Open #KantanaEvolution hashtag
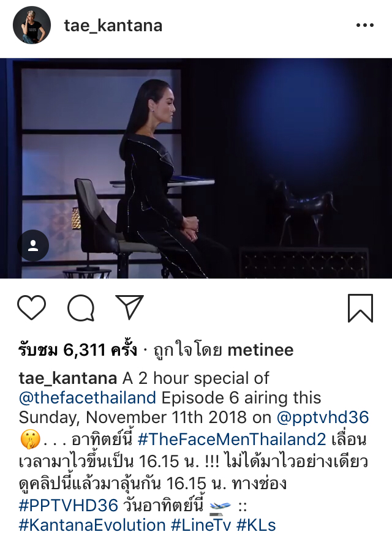 [x=92, y=525]
